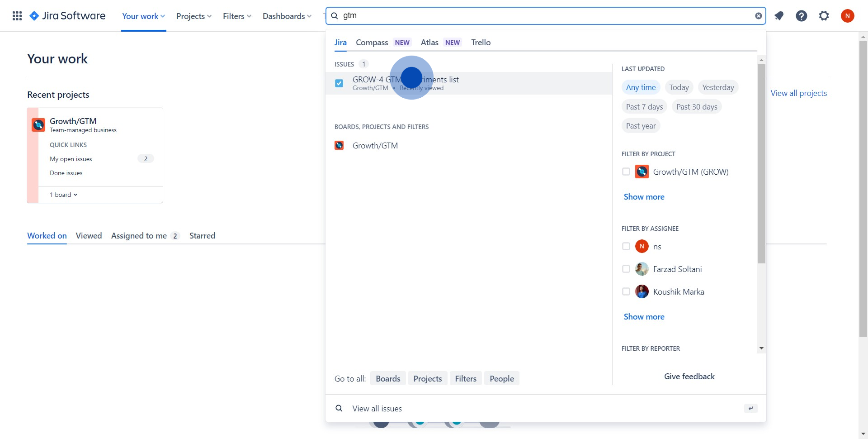
Task: Expand the Projects dropdown menu
Action: tap(193, 16)
